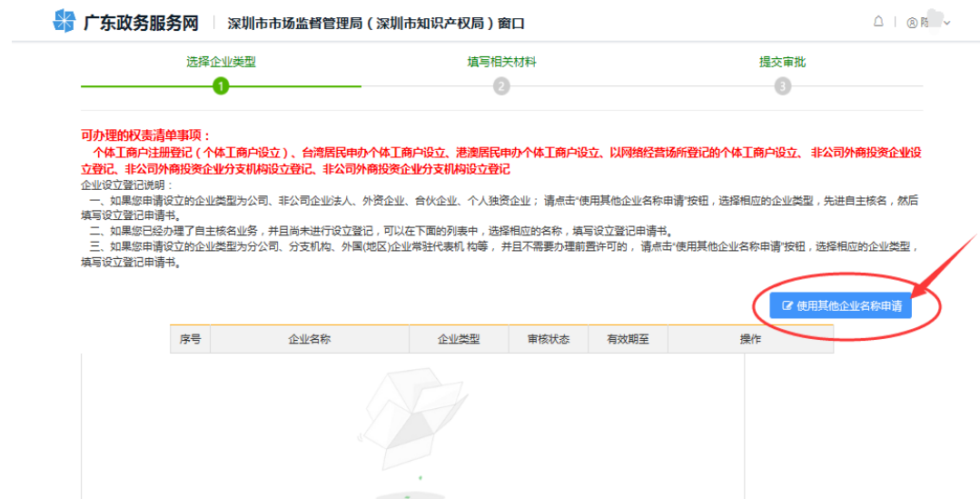Click the user avatar icon
Viewport: 980px width, 499px height.
[x=912, y=23]
